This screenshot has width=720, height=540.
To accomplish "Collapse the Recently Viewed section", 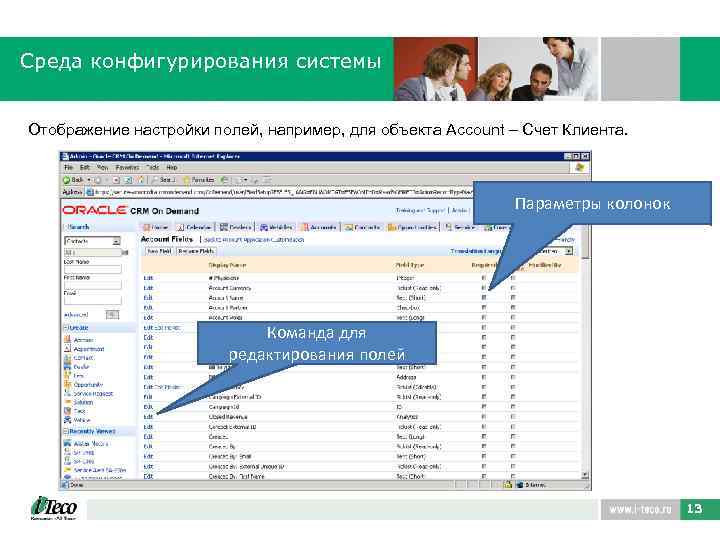I will pos(66,432).
